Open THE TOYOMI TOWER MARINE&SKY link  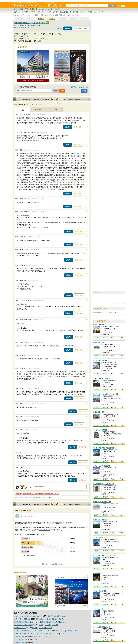click(x=27, y=616)
